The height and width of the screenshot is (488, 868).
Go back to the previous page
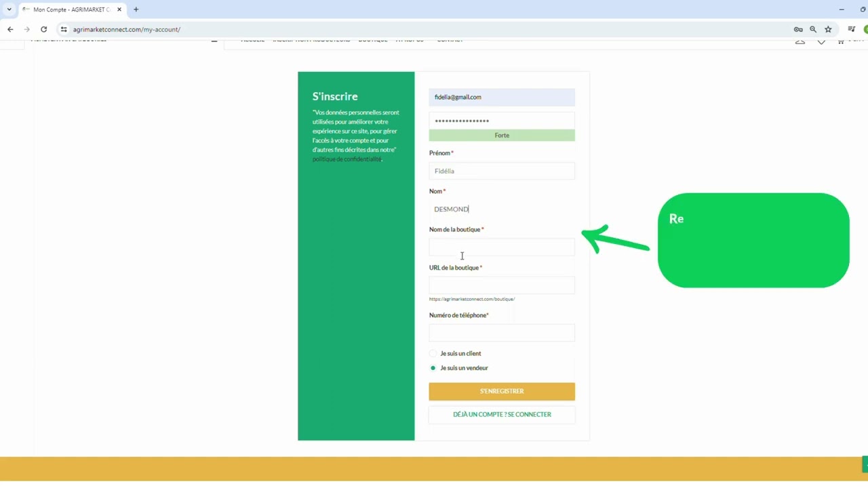[10, 29]
